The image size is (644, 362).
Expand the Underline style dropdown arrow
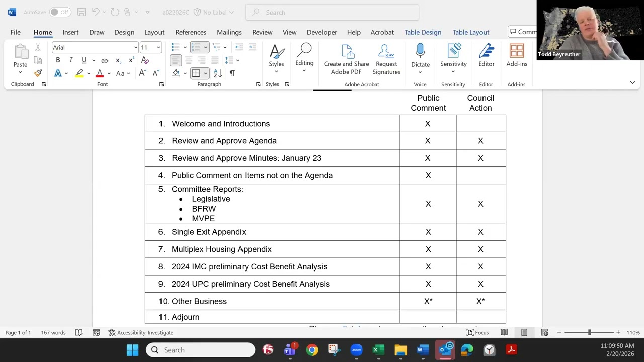[93, 60]
